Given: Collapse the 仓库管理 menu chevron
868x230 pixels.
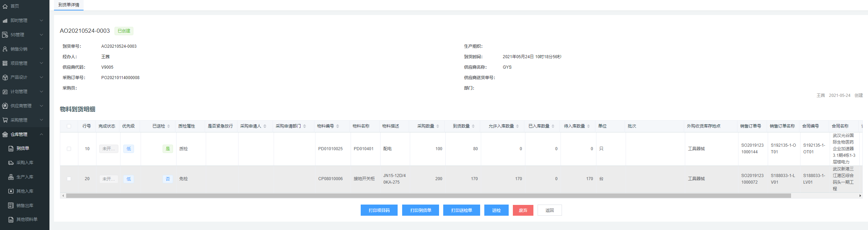Looking at the screenshot, I should tap(41, 134).
